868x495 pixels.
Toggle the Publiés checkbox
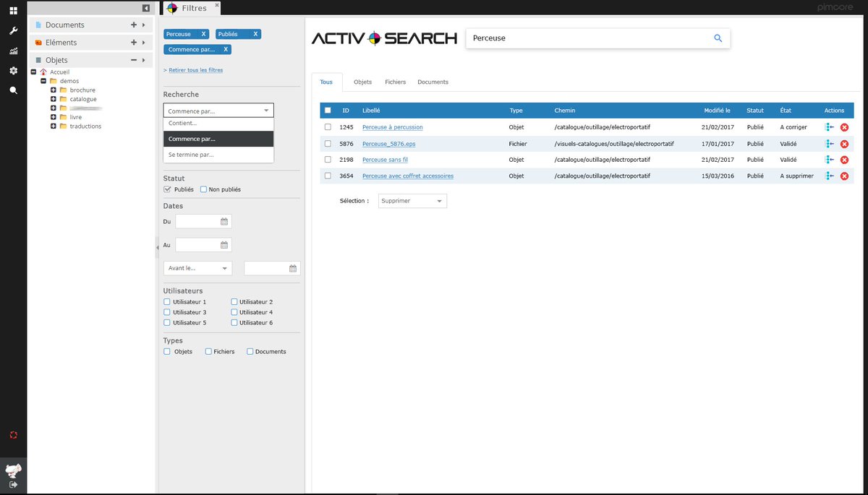tap(168, 189)
